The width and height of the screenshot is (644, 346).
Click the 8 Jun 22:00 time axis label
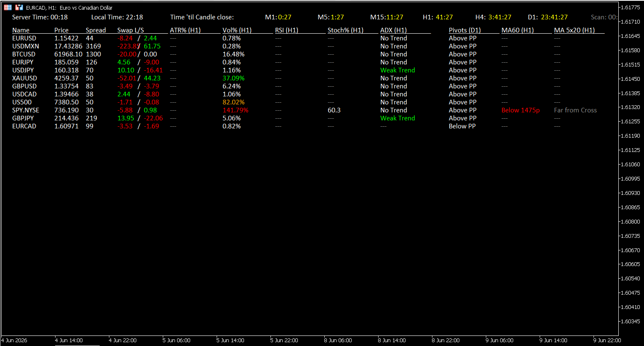[x=445, y=340]
